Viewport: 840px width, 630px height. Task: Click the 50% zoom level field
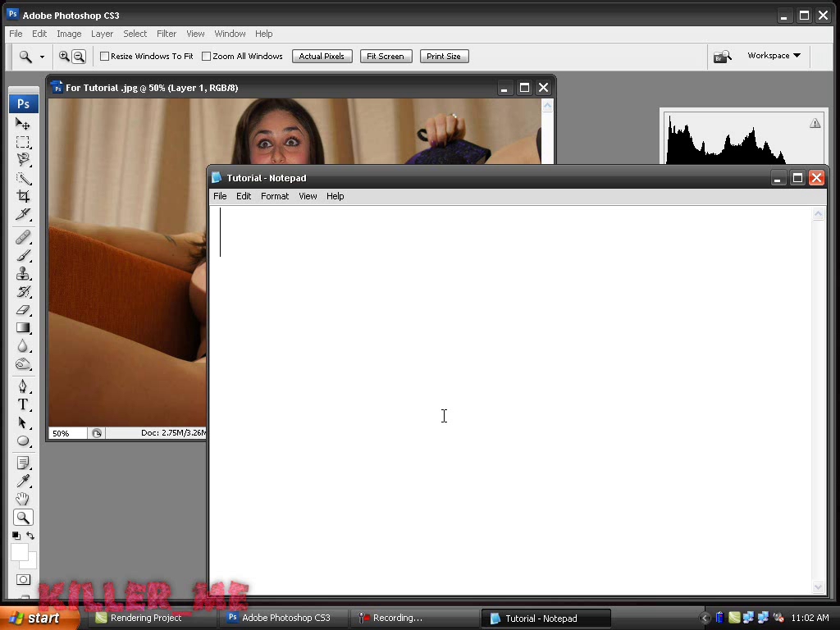coord(67,433)
